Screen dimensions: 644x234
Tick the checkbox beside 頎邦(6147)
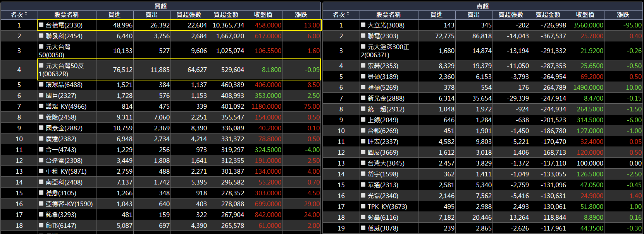coord(41,225)
